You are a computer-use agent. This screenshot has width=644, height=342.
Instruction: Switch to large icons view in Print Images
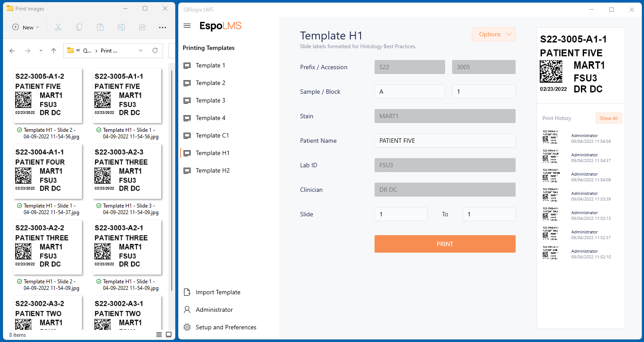tap(169, 335)
